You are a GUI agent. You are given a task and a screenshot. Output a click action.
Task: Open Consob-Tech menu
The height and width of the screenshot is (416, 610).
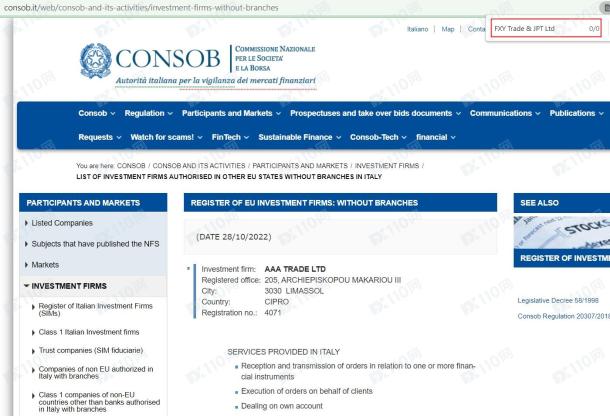[x=378, y=137]
